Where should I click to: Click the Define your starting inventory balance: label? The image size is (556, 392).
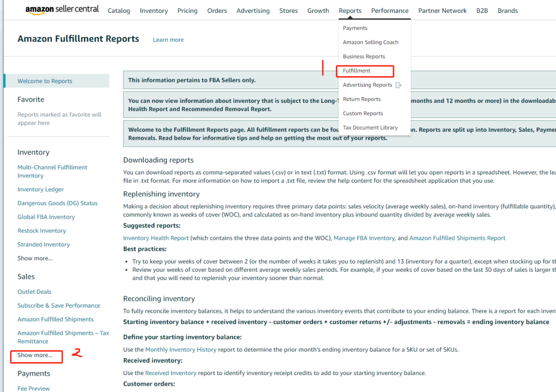pyautogui.click(x=182, y=337)
